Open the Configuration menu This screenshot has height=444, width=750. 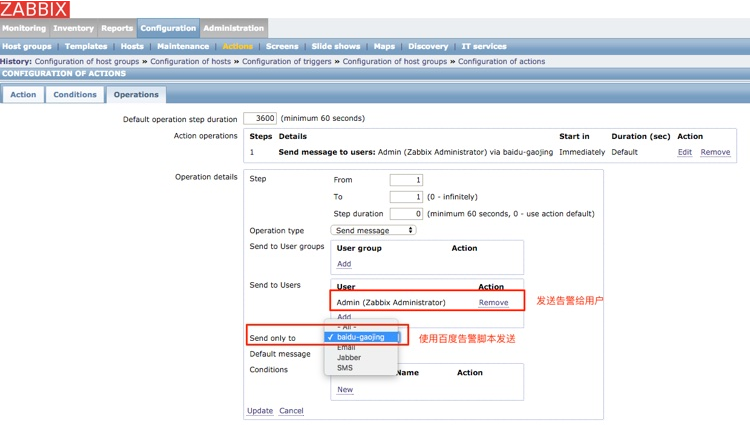tap(168, 28)
